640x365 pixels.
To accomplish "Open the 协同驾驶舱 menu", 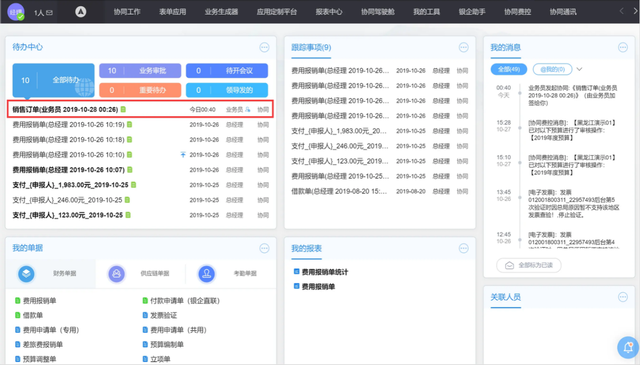I will [x=378, y=12].
